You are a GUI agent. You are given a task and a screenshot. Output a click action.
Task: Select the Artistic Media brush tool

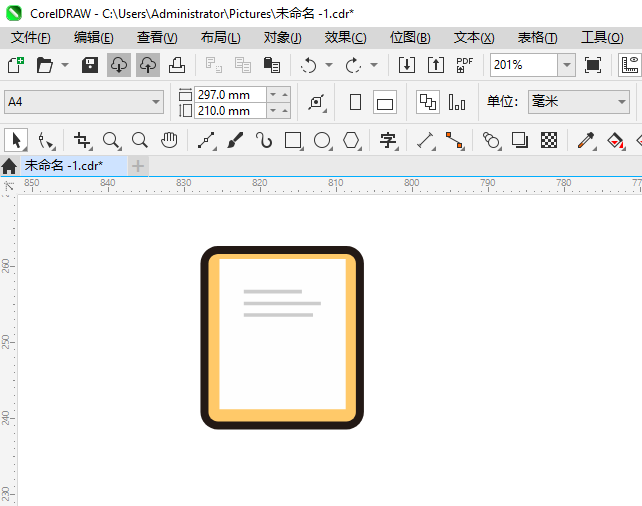coord(235,140)
